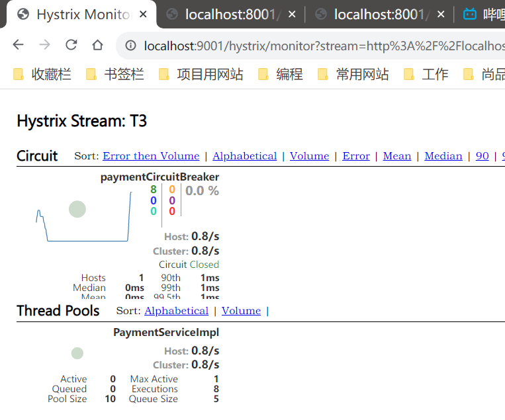Click the green success count 8
Viewport: 505px width, 420px height.
[154, 189]
